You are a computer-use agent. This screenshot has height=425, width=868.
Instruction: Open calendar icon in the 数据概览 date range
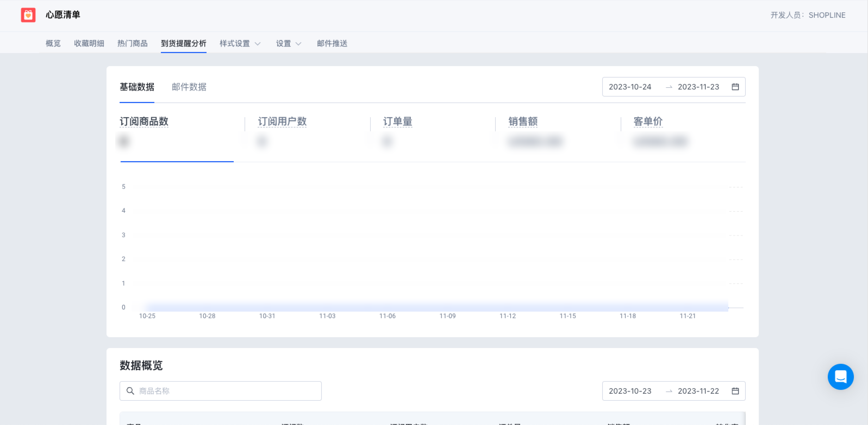pyautogui.click(x=735, y=391)
